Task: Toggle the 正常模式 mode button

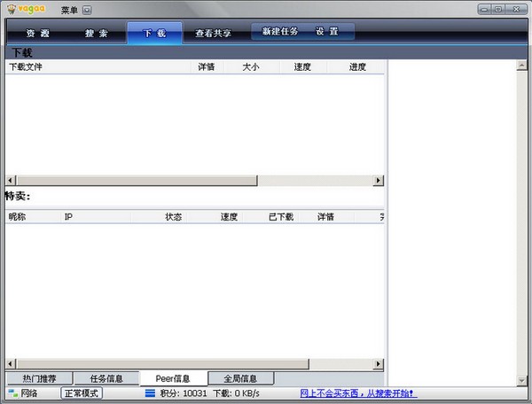Action: [x=82, y=393]
